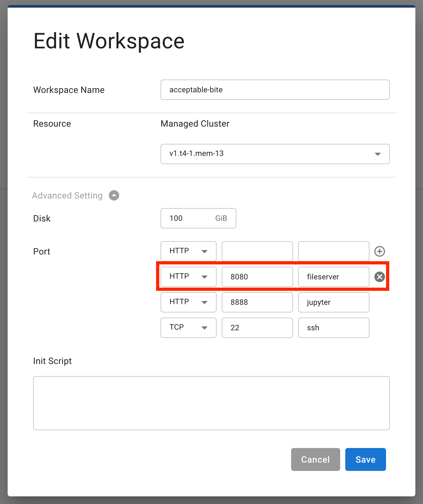Collapse the Advanced Setting section
Viewport: 423px width, 504px height.
[x=114, y=195]
